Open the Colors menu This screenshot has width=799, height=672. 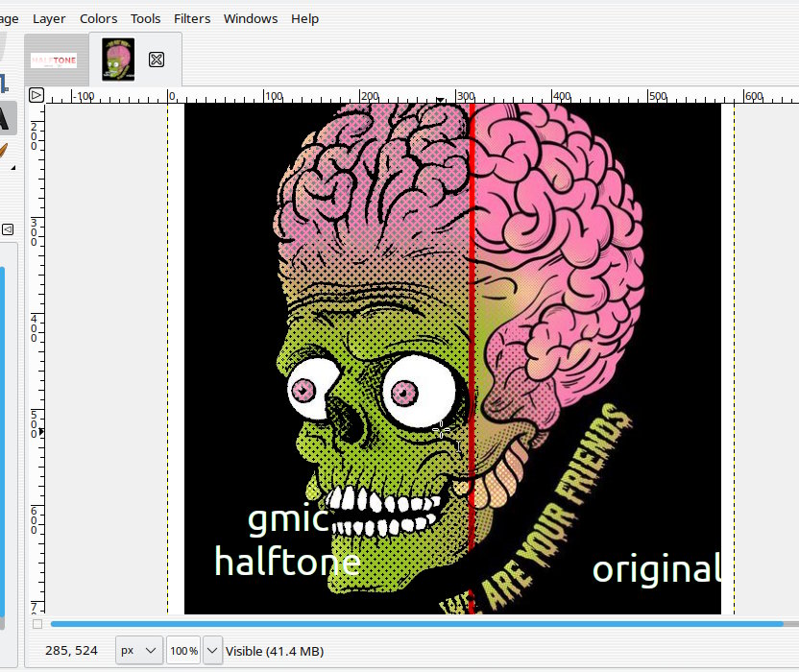pos(98,18)
